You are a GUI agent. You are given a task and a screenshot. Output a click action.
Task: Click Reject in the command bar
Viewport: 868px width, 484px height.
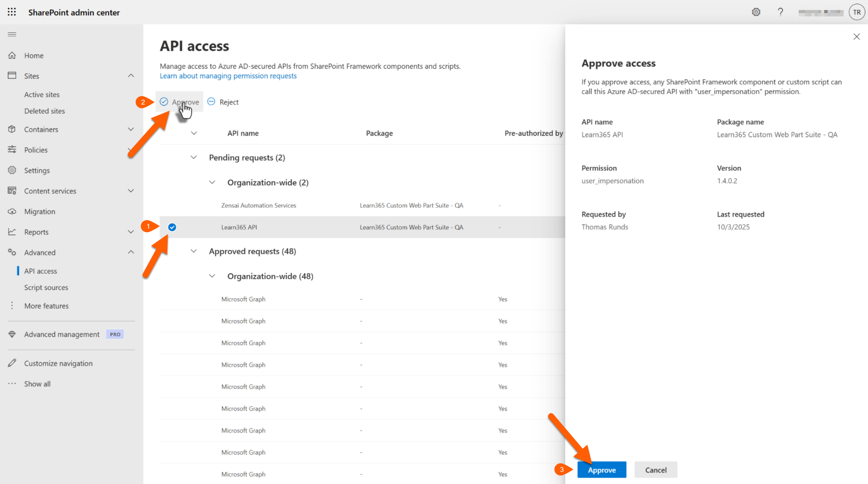(x=223, y=102)
